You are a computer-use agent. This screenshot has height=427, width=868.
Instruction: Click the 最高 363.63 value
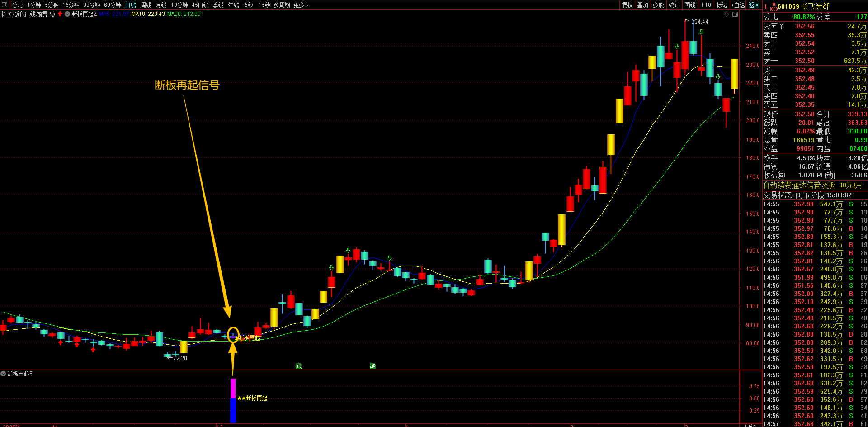tap(857, 123)
